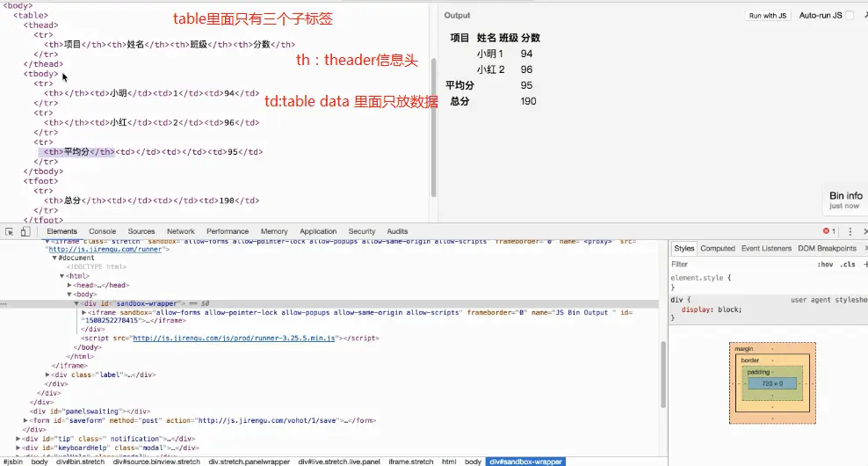Click the Bin info label

[x=845, y=195]
